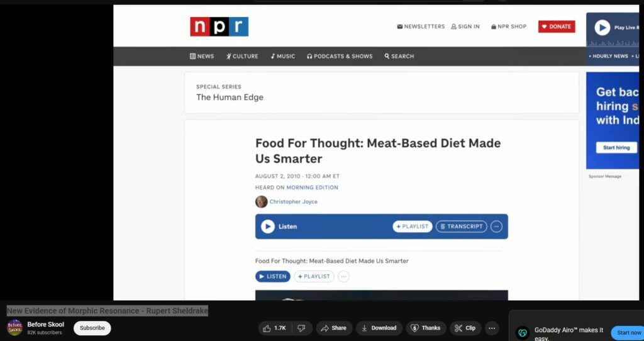Click the Christopher Joyce author link
The width and height of the screenshot is (644, 341).
(293, 202)
